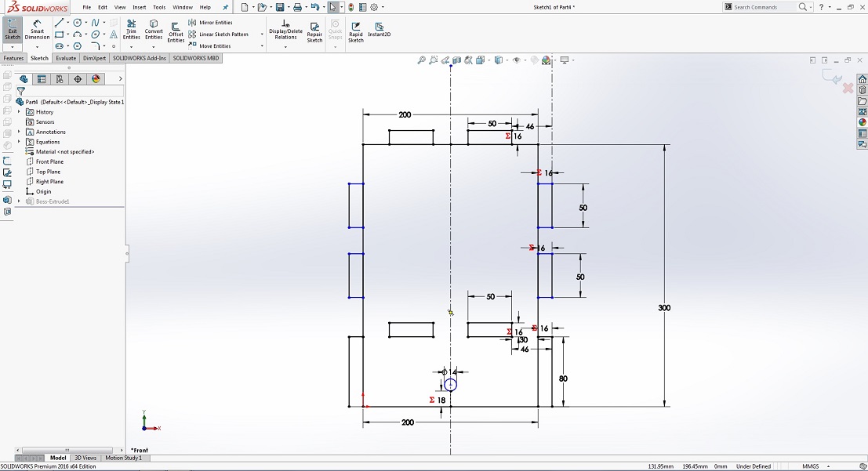Switch to the Features tab
This screenshot has width=868, height=471.
[x=13, y=58]
